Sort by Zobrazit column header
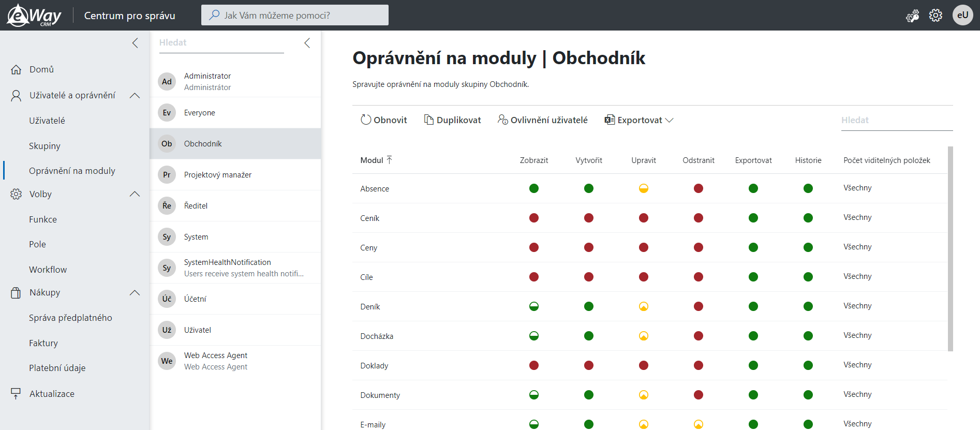980x430 pixels. pos(534,160)
